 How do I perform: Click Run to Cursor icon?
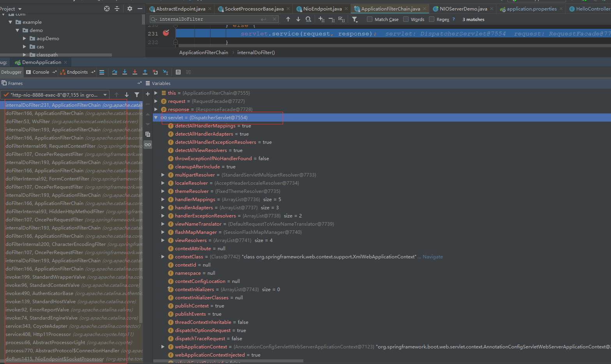point(165,72)
